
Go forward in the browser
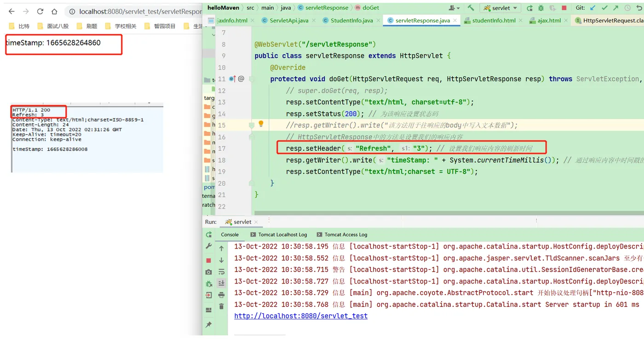26,11
